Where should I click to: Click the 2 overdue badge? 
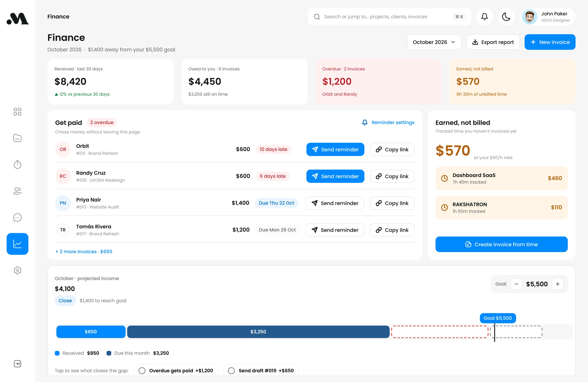[x=102, y=122]
